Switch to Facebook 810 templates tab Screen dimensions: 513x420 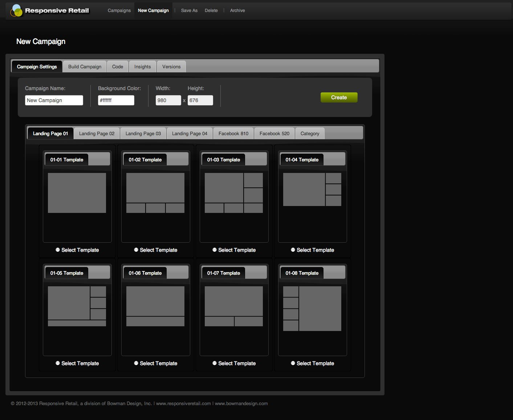(233, 133)
